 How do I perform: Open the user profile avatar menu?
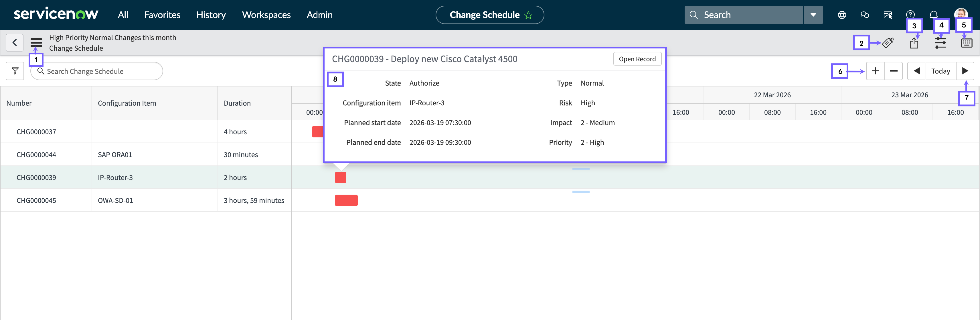[x=961, y=15]
